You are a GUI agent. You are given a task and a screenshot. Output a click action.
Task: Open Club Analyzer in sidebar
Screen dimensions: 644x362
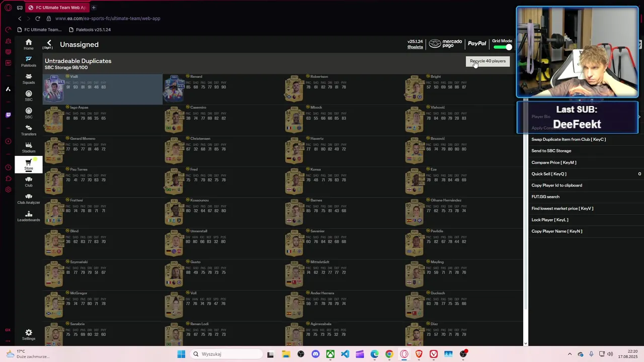pos(29,199)
